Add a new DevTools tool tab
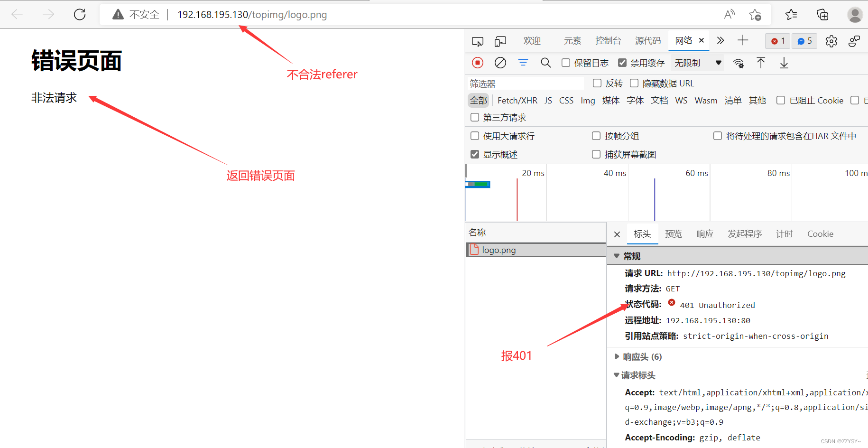The height and width of the screenshot is (448, 868). coord(743,41)
